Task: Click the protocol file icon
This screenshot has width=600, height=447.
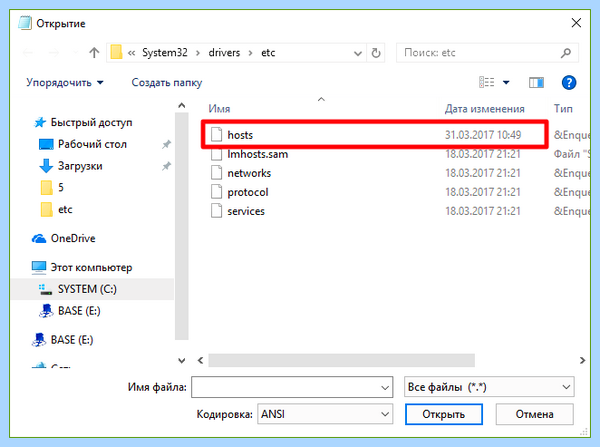Action: [x=216, y=192]
